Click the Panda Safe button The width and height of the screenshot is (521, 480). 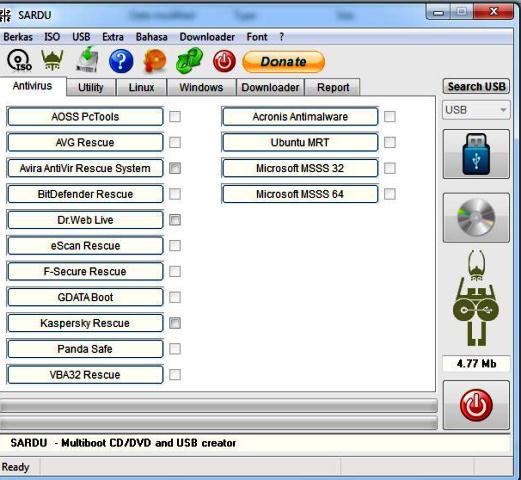coord(85,349)
